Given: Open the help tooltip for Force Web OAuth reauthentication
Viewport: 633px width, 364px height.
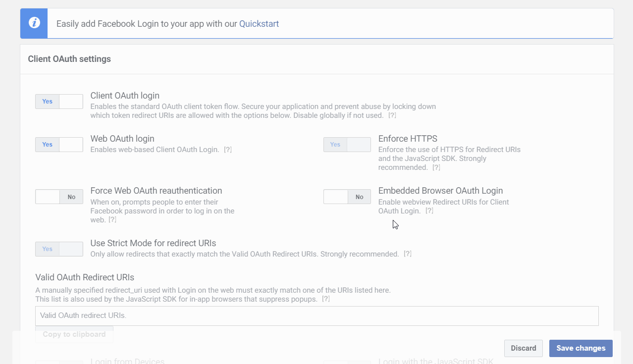Looking at the screenshot, I should tap(112, 220).
